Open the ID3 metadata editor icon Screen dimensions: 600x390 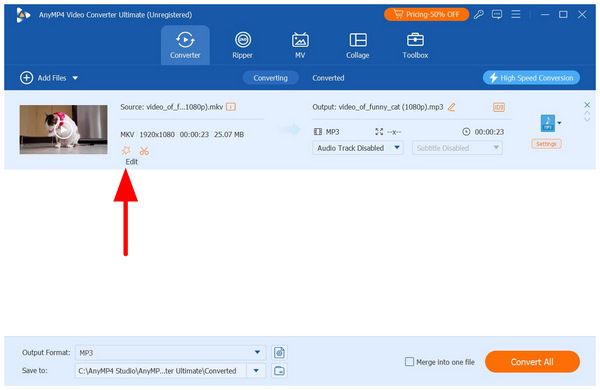(499, 107)
